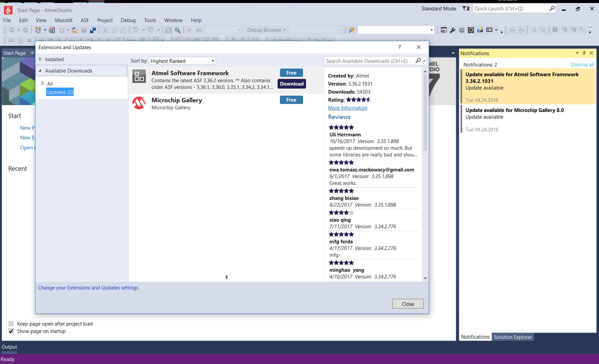Click the scroll down arrow in details pane

(x=425, y=278)
